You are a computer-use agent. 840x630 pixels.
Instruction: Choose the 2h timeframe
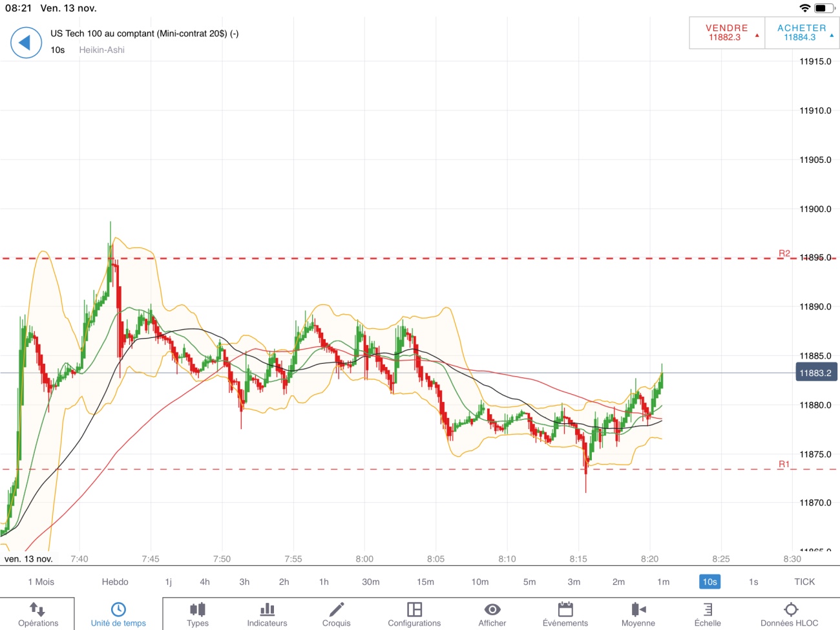coord(284,582)
